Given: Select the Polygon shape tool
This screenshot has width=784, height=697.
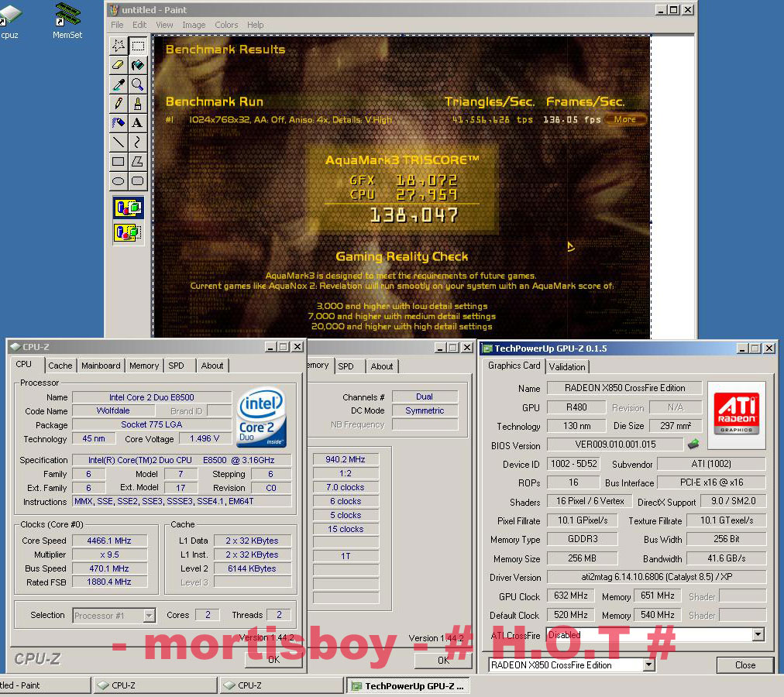Looking at the screenshot, I should click(138, 162).
